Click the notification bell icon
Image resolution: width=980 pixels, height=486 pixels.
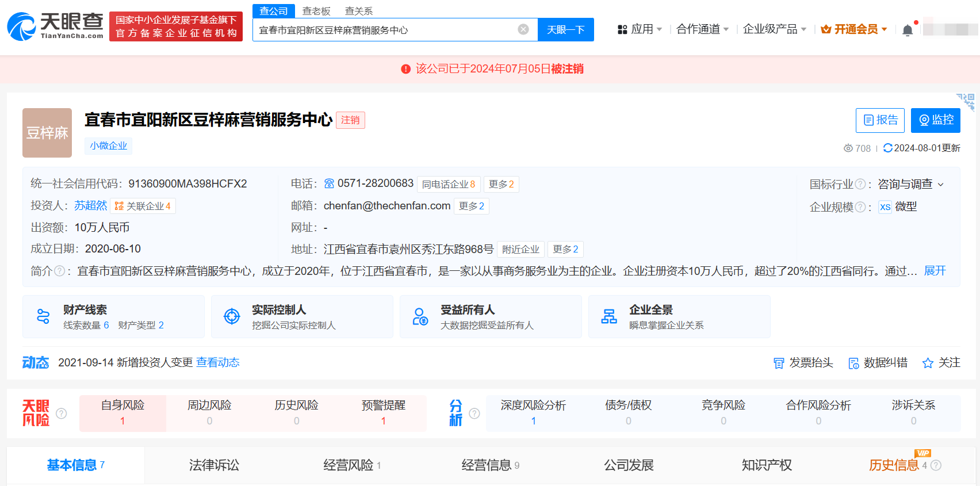[x=907, y=30]
